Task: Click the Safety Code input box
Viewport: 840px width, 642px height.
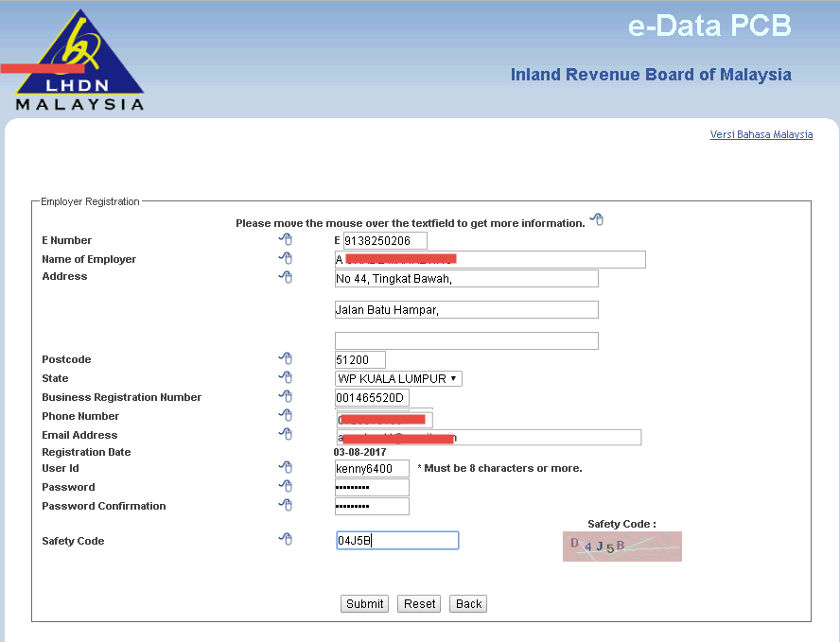Action: [x=397, y=540]
